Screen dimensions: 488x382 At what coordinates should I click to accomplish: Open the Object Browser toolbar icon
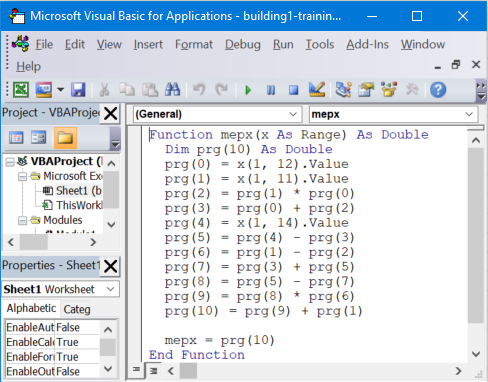coord(388,90)
